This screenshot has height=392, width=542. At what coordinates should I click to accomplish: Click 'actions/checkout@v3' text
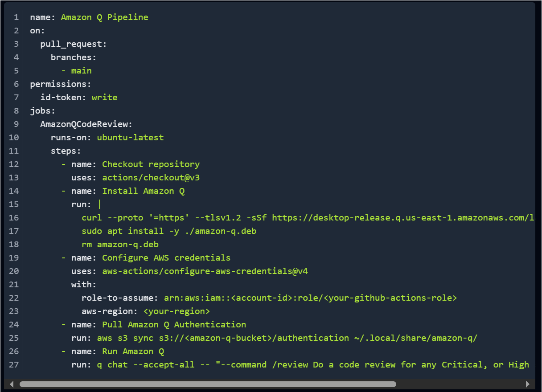tap(154, 178)
